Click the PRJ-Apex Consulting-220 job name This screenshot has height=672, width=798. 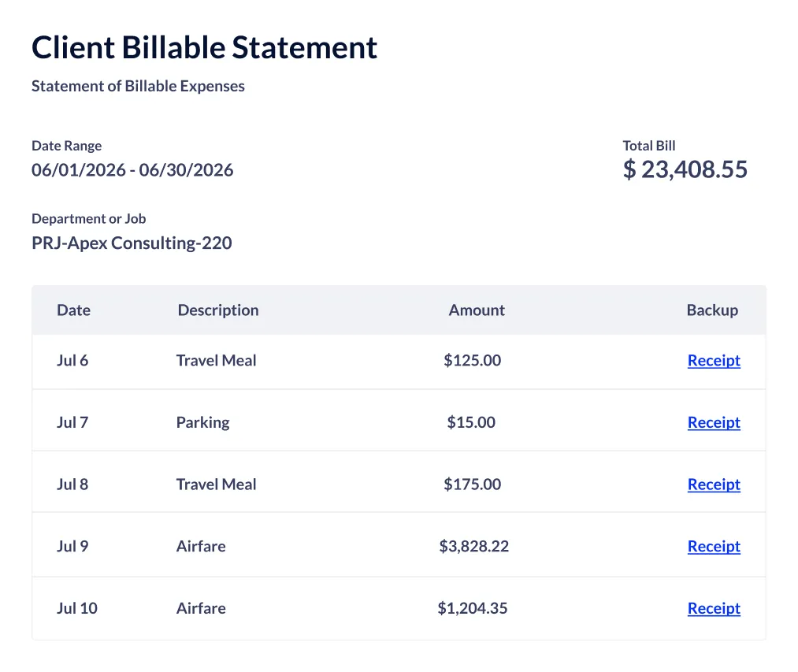pos(132,243)
